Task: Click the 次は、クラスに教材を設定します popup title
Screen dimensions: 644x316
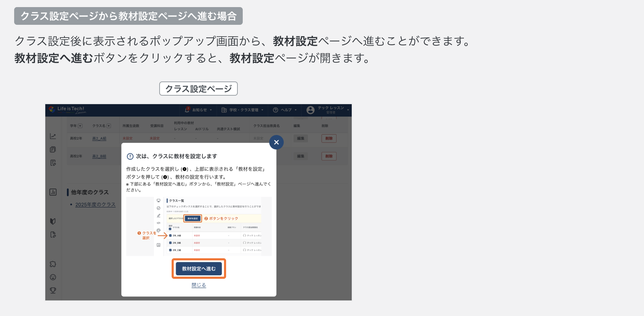Action: [x=177, y=156]
